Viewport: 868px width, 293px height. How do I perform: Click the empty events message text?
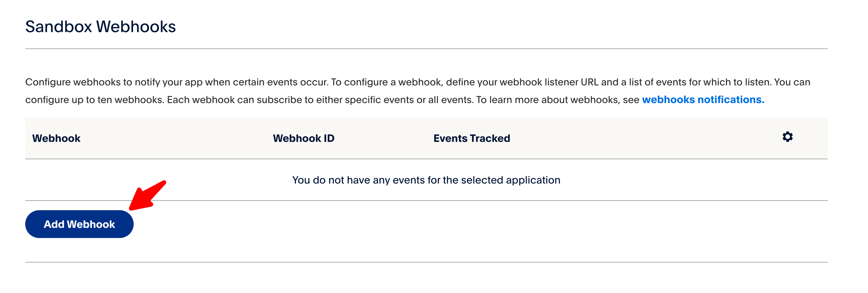pos(426,180)
